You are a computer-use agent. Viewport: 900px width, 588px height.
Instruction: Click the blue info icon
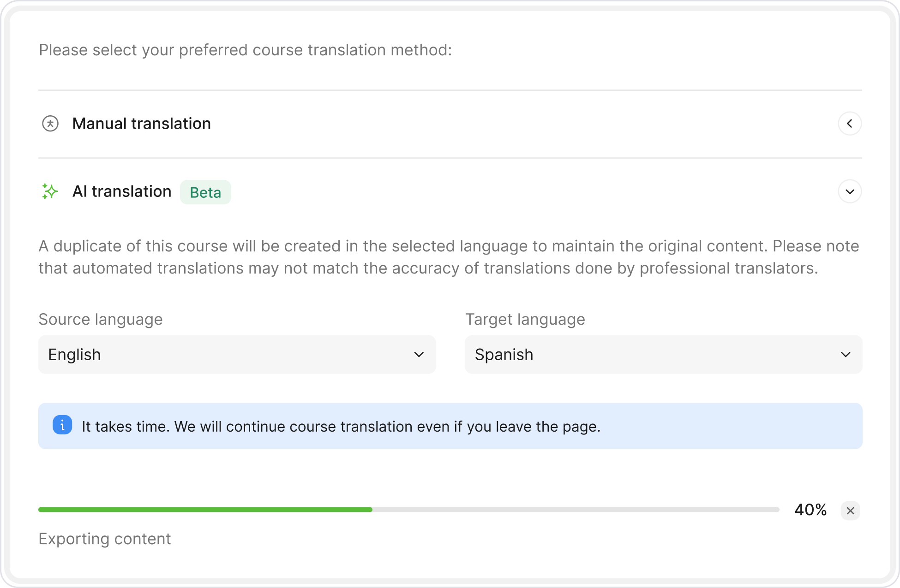[62, 425]
